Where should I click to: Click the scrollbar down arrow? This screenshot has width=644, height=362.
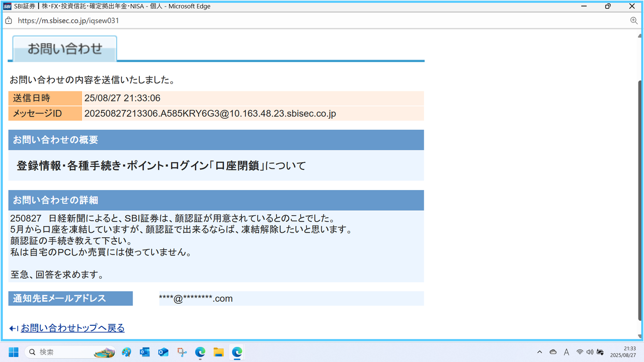[x=640, y=335]
